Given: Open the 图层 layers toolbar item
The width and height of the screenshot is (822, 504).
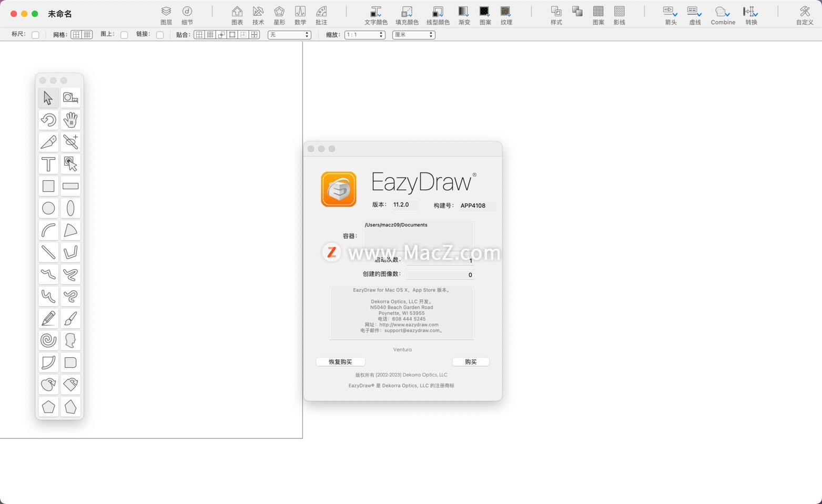Looking at the screenshot, I should pos(166,15).
